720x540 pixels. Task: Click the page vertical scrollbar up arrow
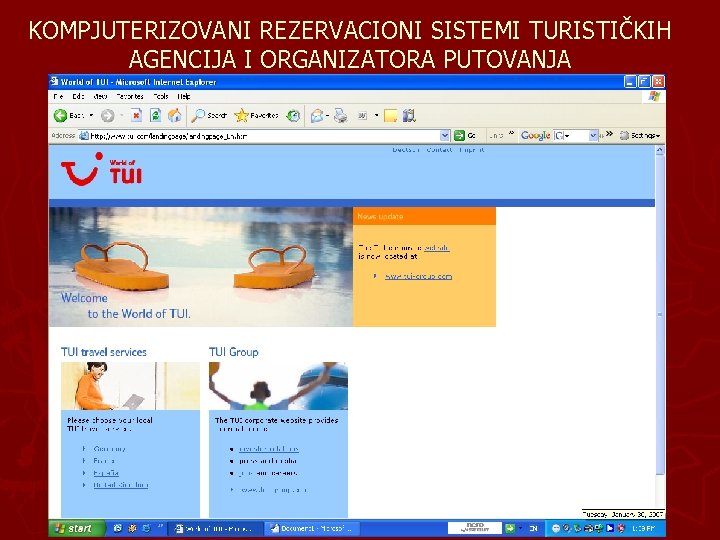pos(660,150)
